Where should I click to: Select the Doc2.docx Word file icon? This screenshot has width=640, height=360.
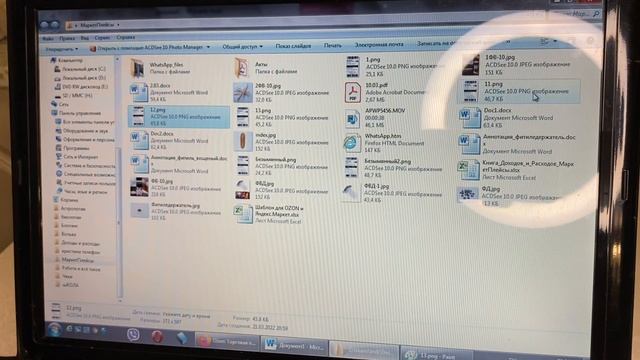coord(139,141)
